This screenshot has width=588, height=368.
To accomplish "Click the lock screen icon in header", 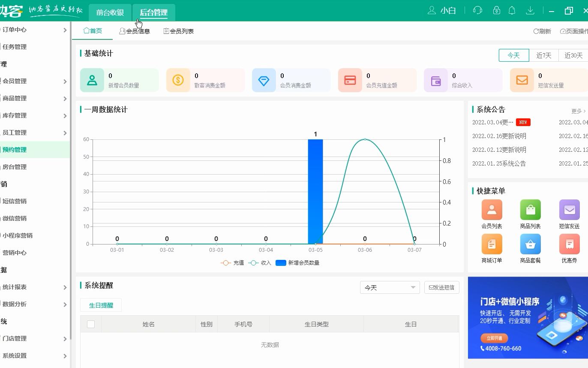I will (496, 10).
